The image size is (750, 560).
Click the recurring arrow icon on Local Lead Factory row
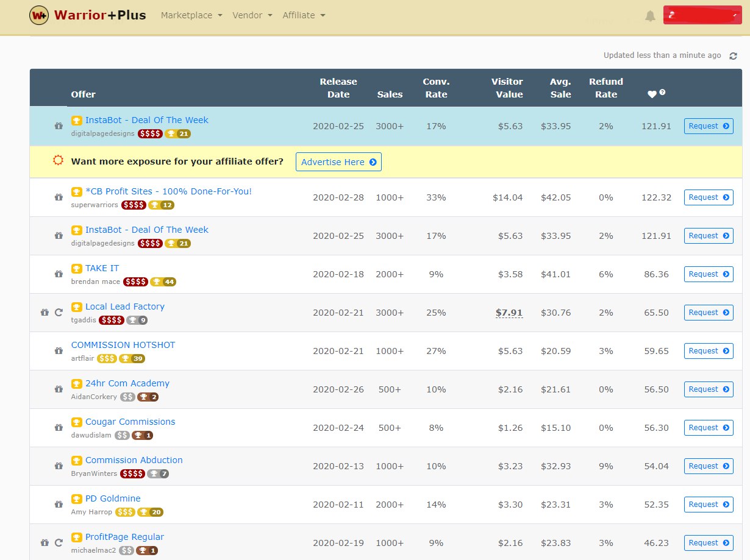coord(59,313)
